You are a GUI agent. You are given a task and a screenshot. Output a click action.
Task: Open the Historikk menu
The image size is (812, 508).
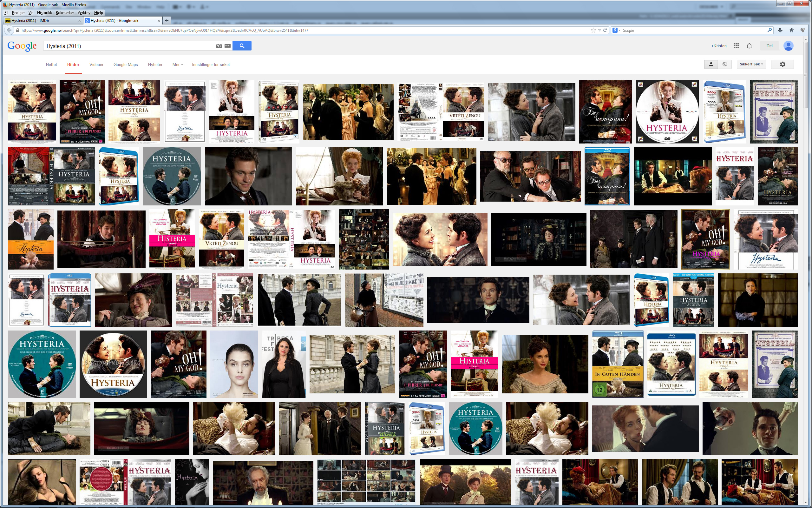(45, 12)
